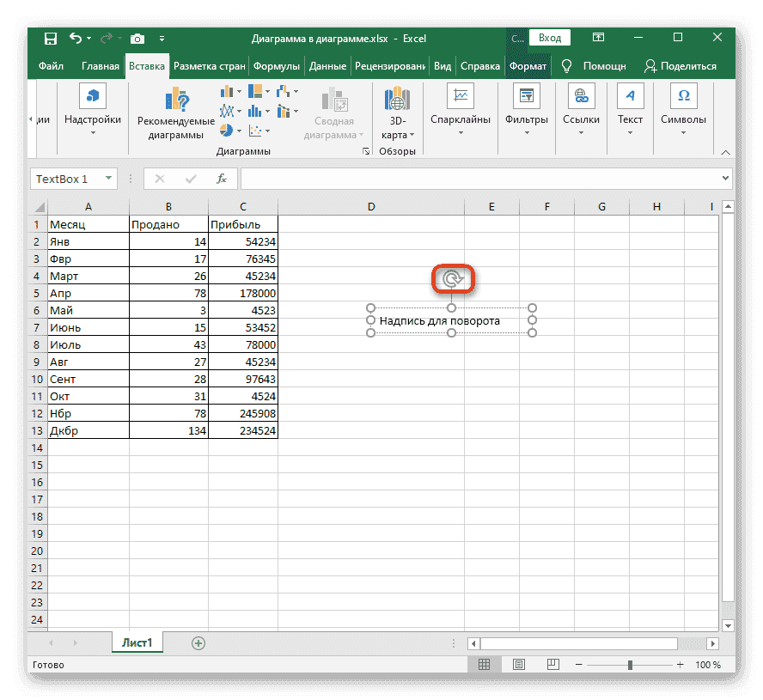Image resolution: width=763 pixels, height=700 pixels.
Task: Save the workbook from Quick Access toolbar
Action: (x=50, y=39)
